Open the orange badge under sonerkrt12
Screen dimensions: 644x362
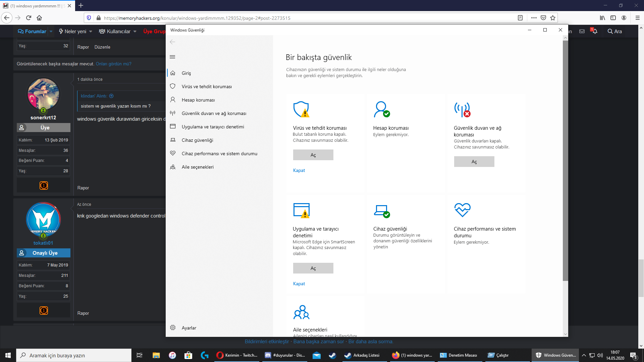(x=44, y=185)
